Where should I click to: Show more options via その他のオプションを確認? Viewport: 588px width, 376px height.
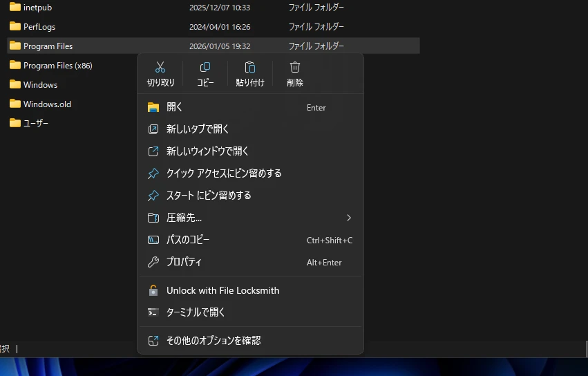pyautogui.click(x=214, y=341)
